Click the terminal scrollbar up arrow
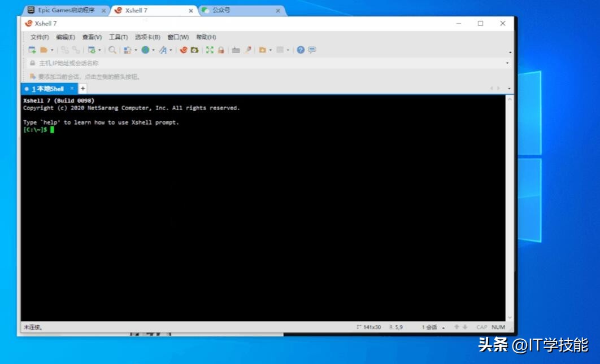This screenshot has width=600, height=364. 510,99
